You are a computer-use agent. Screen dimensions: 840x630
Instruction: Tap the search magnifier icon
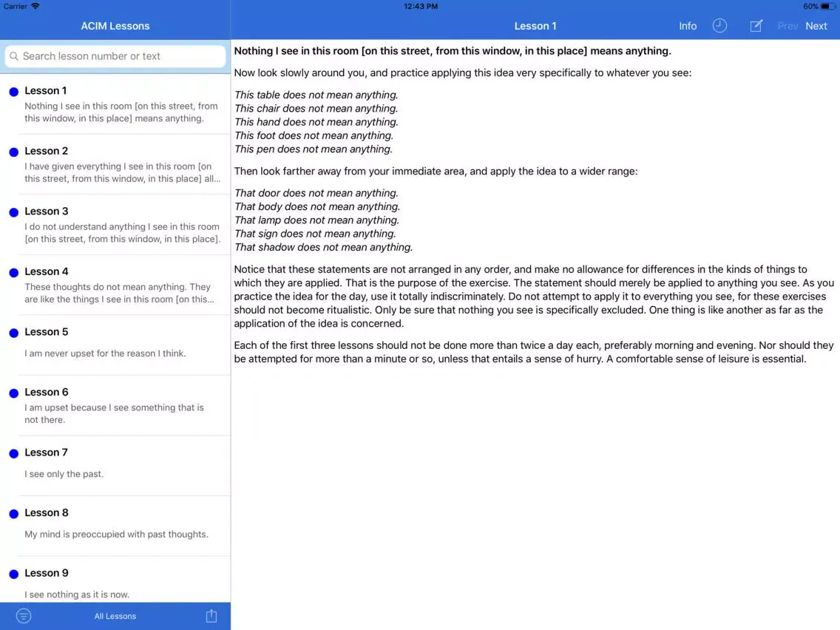point(15,56)
